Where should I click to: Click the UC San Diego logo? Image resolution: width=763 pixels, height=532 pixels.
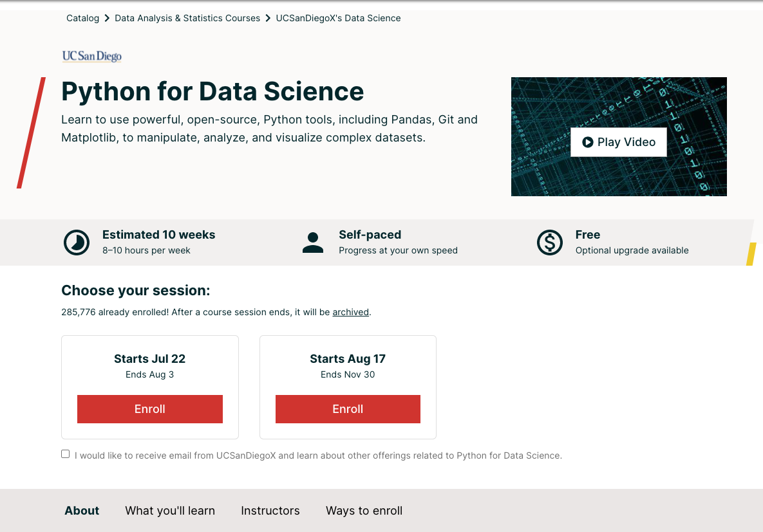(x=91, y=56)
